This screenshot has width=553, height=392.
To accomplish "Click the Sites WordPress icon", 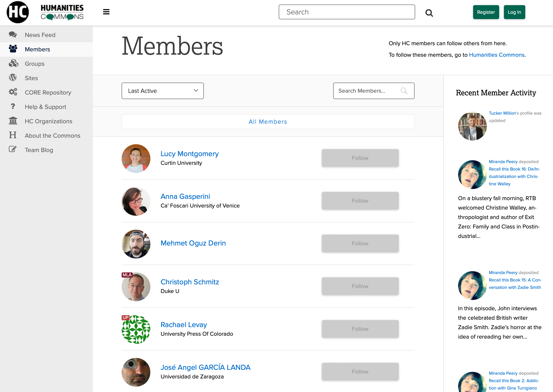I will (x=13, y=78).
